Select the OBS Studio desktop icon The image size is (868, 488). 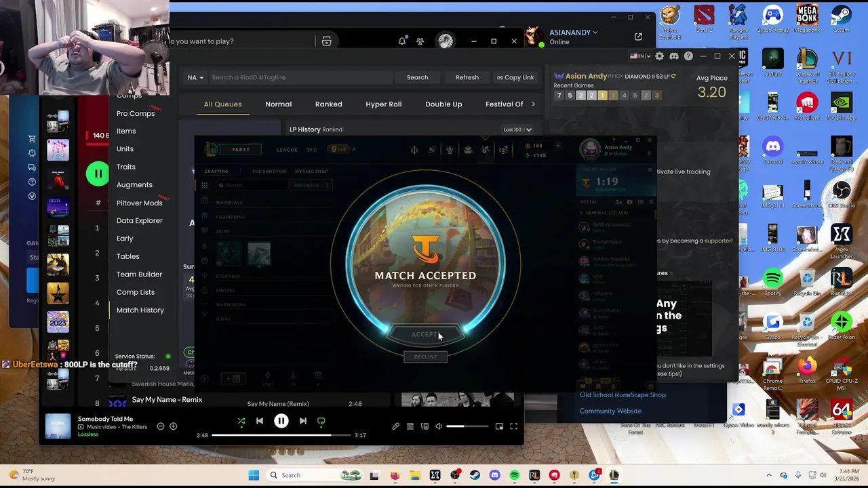point(842,193)
